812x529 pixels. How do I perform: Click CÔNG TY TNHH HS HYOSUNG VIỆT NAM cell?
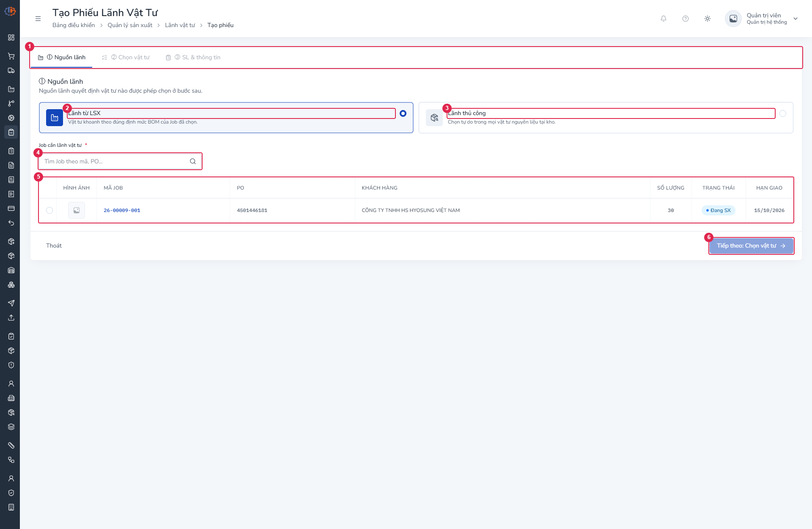tap(411, 210)
